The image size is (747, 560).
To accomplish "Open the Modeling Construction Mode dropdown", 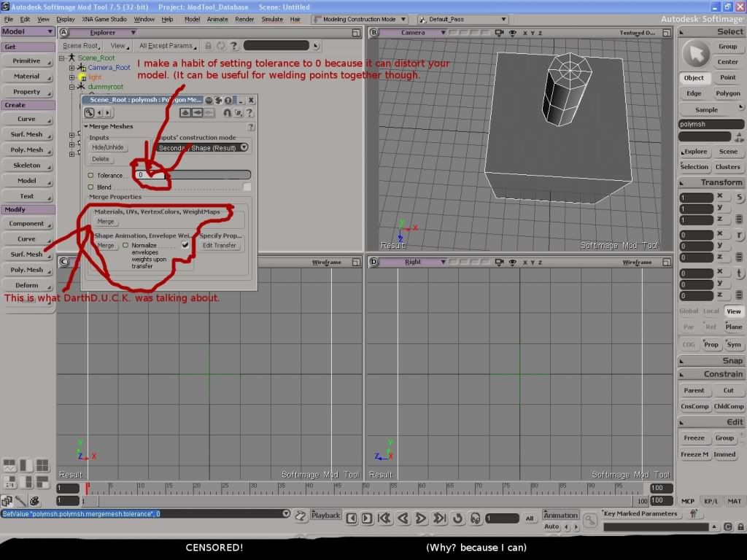I will coord(360,20).
